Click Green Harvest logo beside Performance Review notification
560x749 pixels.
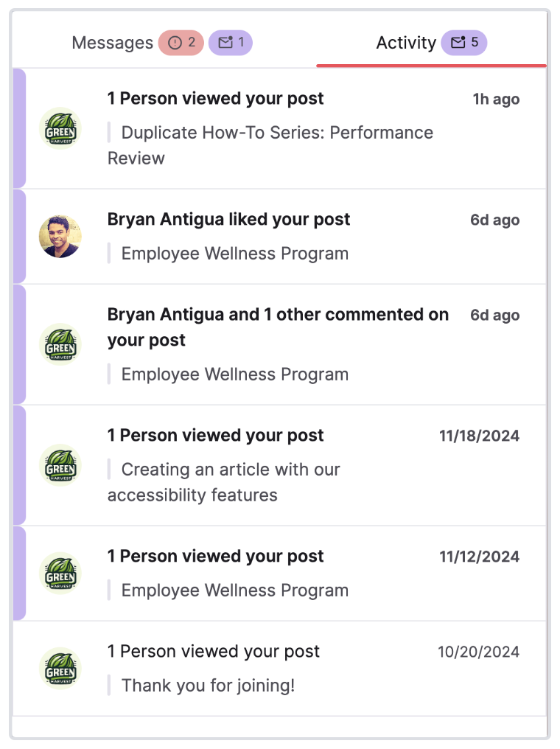(x=60, y=128)
